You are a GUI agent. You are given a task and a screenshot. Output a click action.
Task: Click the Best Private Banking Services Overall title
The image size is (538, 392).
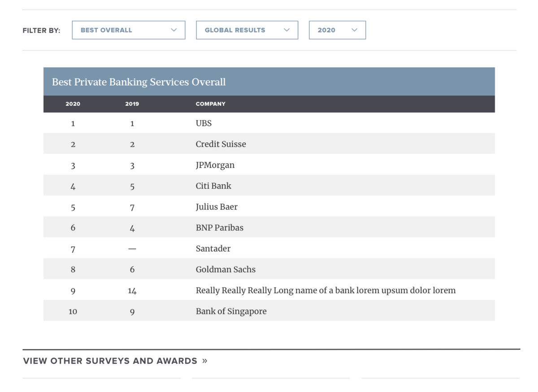(x=139, y=82)
